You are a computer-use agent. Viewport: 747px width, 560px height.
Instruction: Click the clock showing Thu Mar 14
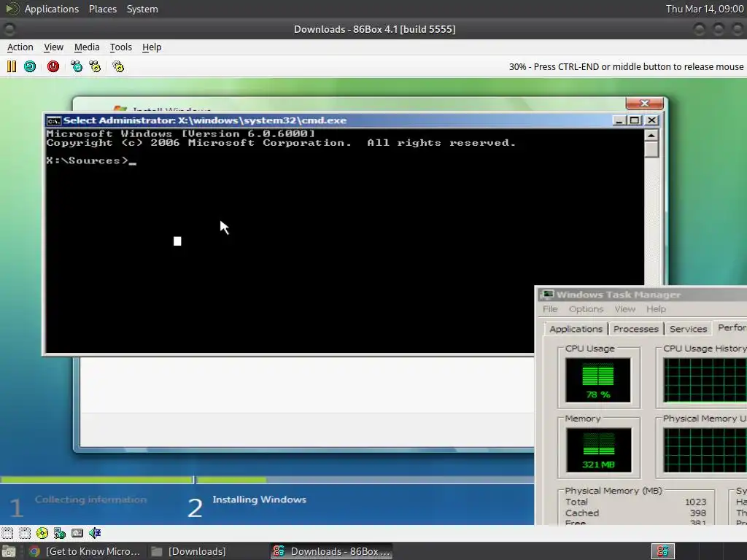point(705,9)
